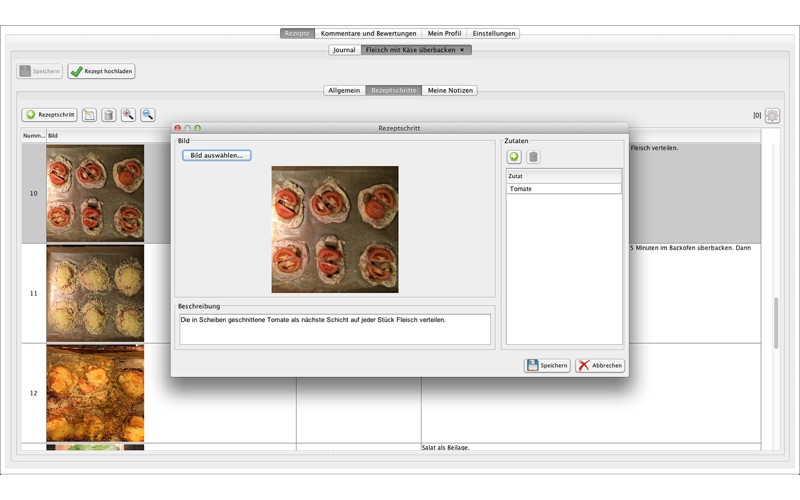The width and height of the screenshot is (800, 500).
Task: Click the Rezept hochladen button
Action: [x=101, y=71]
